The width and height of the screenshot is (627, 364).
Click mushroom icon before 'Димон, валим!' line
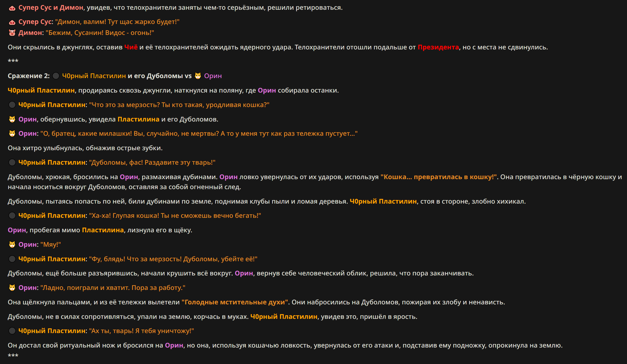[x=12, y=22]
